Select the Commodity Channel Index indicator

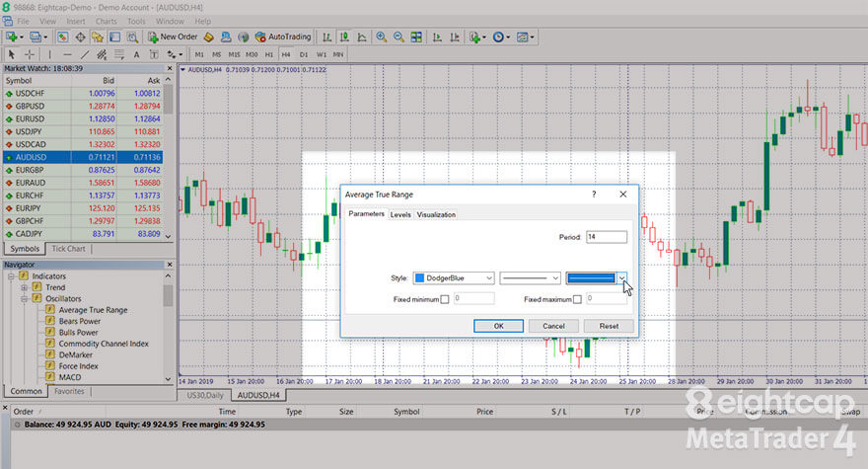pyautogui.click(x=104, y=344)
